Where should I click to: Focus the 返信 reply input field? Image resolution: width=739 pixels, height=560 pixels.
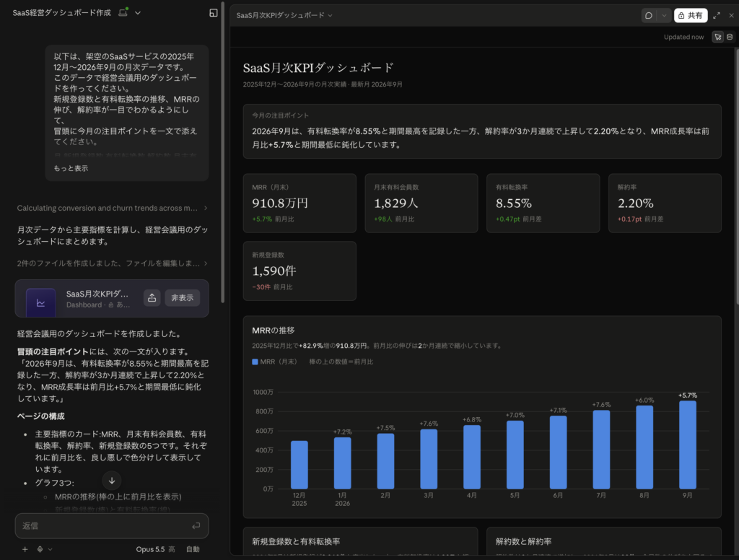pos(112,525)
